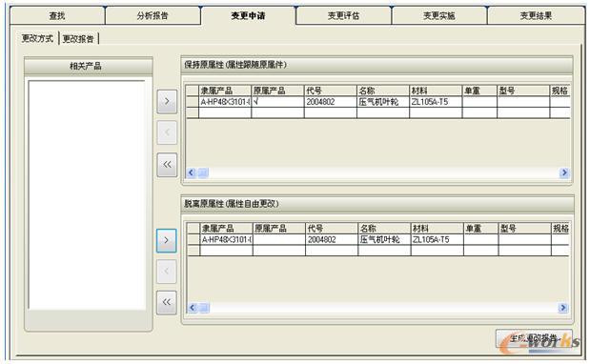590x364 pixels.
Task: Select row header of first upper table row
Action: click(x=193, y=102)
